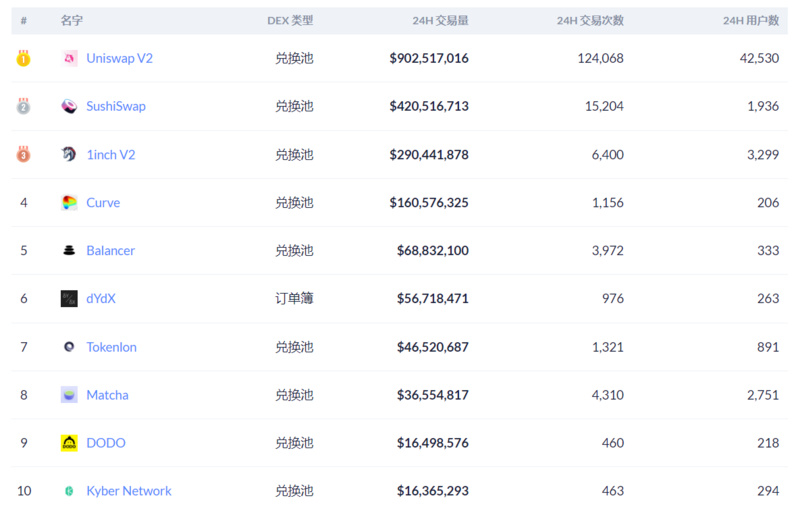This screenshot has width=800, height=515.
Task: Click rank number 10 in Kyber row
Action: coord(24,491)
